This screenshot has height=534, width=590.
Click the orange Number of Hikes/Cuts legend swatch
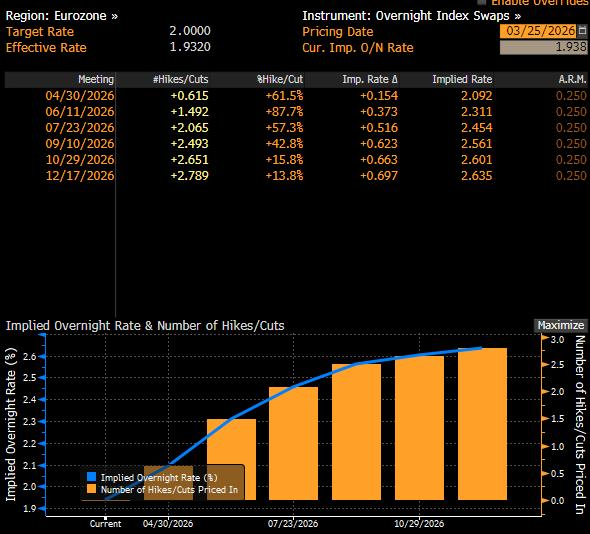[91, 489]
